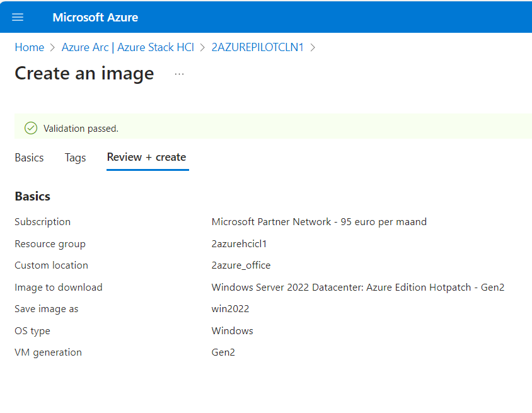Select the Microsoft Partner Network subscription value
The height and width of the screenshot is (413, 532).
click(320, 222)
